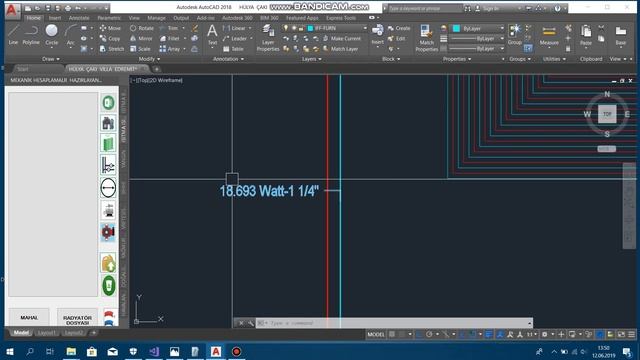Open Layer Properties manager

coord(268,38)
